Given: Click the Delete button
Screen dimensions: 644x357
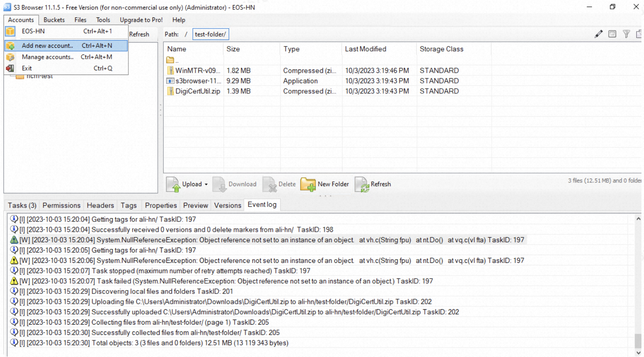Looking at the screenshot, I should 280,184.
